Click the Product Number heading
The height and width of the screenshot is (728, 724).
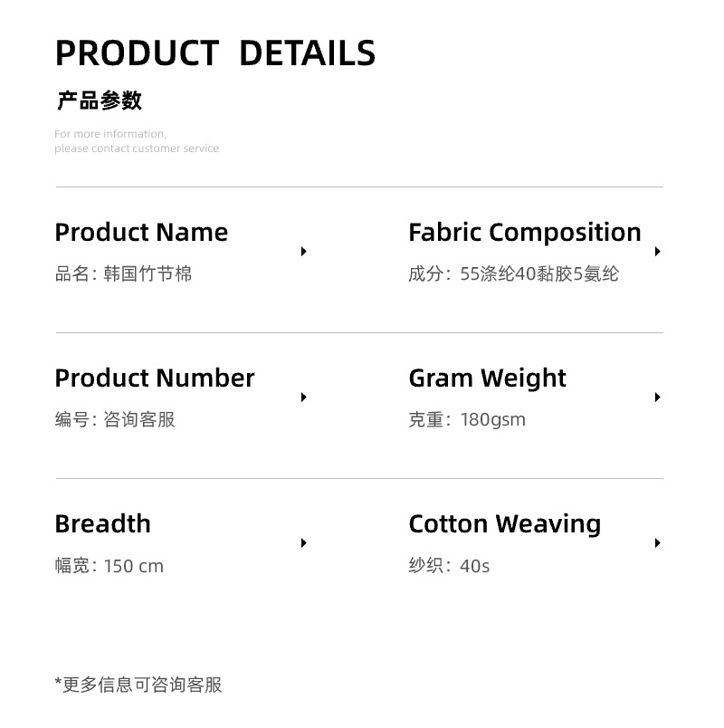(x=155, y=378)
